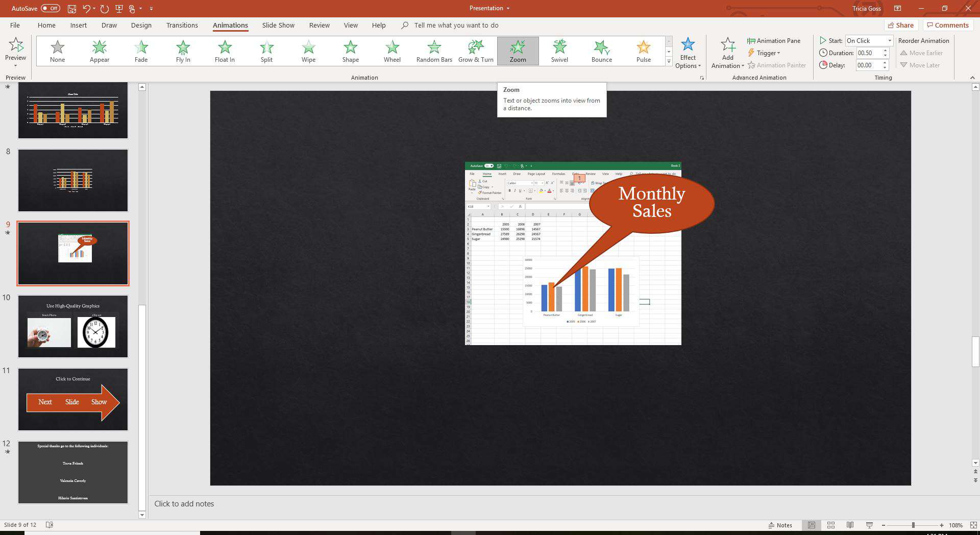Image resolution: width=980 pixels, height=535 pixels.
Task: Open Preview dropdown arrow
Action: 15,66
